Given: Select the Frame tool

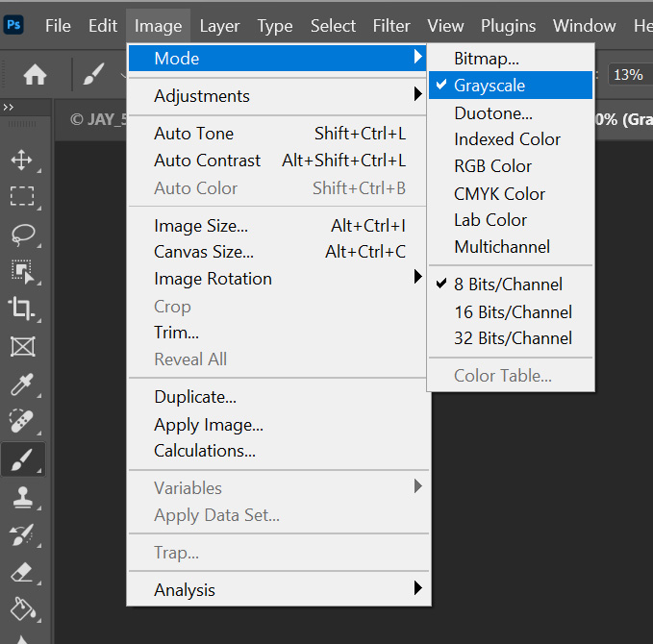Looking at the screenshot, I should pos(22,347).
